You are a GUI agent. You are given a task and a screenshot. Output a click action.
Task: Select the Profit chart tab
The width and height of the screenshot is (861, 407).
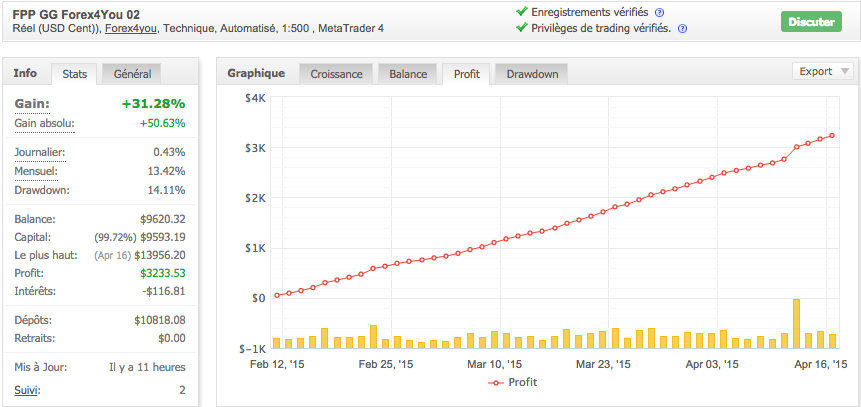[467, 74]
